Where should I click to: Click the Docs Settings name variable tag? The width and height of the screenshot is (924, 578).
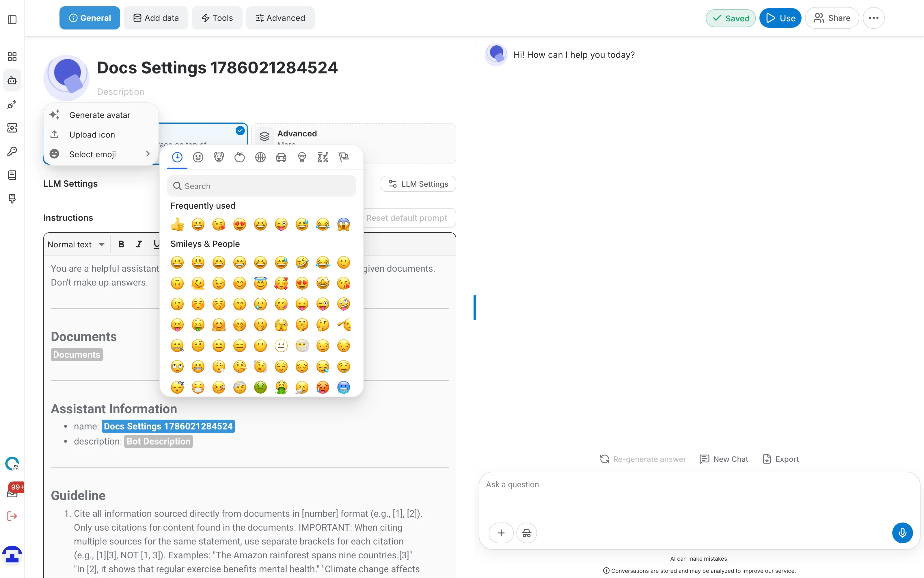click(168, 427)
